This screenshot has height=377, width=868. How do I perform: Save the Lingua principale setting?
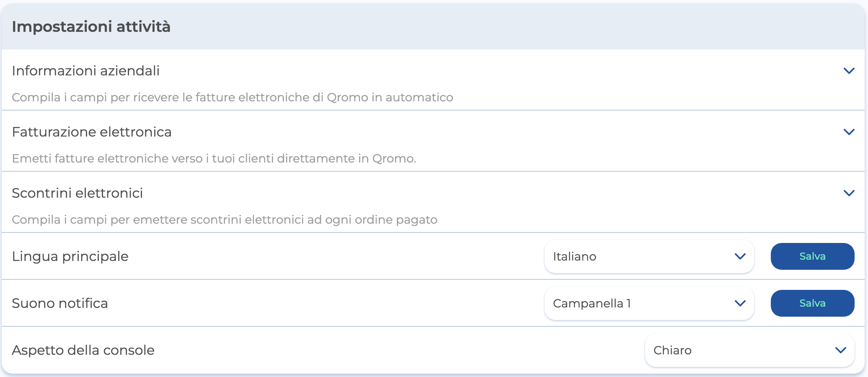point(812,256)
